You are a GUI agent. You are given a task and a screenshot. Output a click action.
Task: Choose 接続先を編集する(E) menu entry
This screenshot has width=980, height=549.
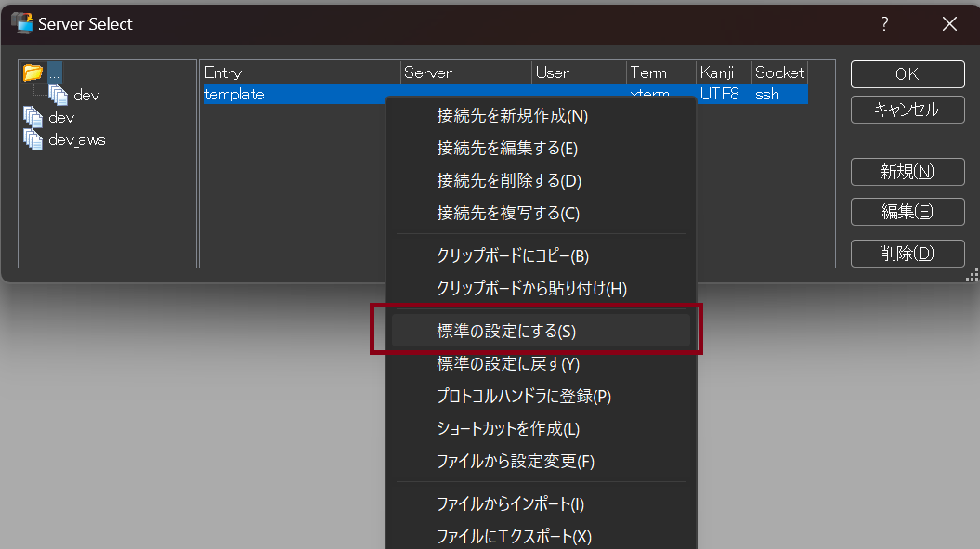(x=507, y=149)
